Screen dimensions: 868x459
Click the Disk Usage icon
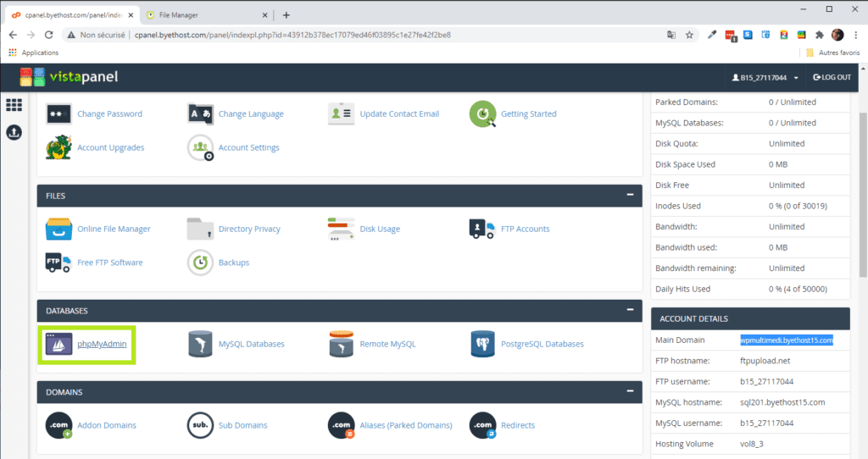click(341, 229)
